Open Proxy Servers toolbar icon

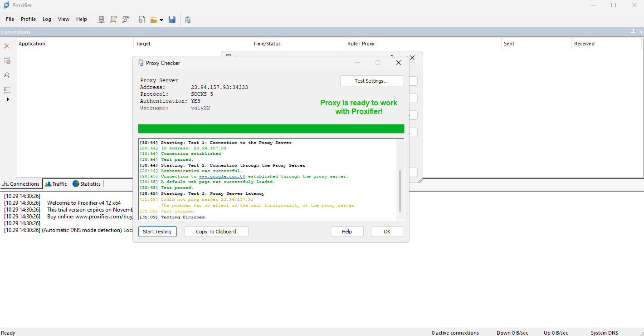pyautogui.click(x=101, y=20)
